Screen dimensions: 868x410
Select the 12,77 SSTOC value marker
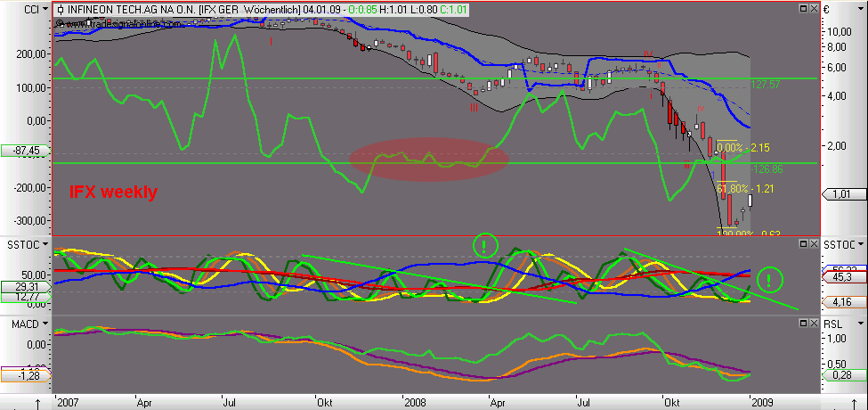tap(25, 298)
